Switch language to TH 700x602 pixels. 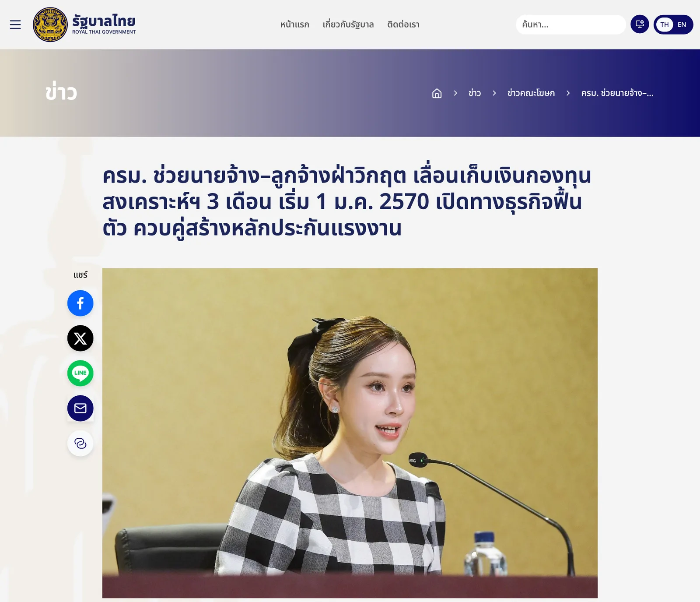[665, 25]
